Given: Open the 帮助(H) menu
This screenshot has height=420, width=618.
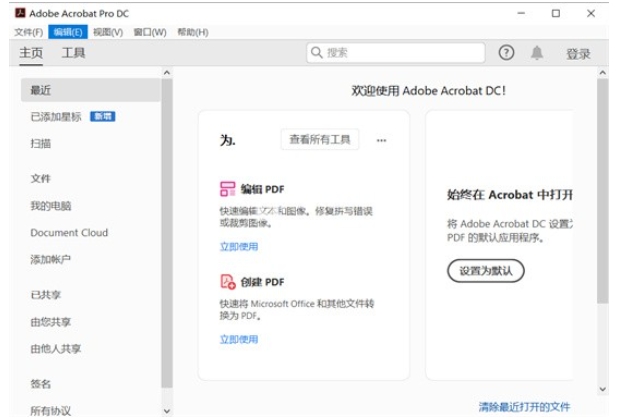Looking at the screenshot, I should point(193,32).
